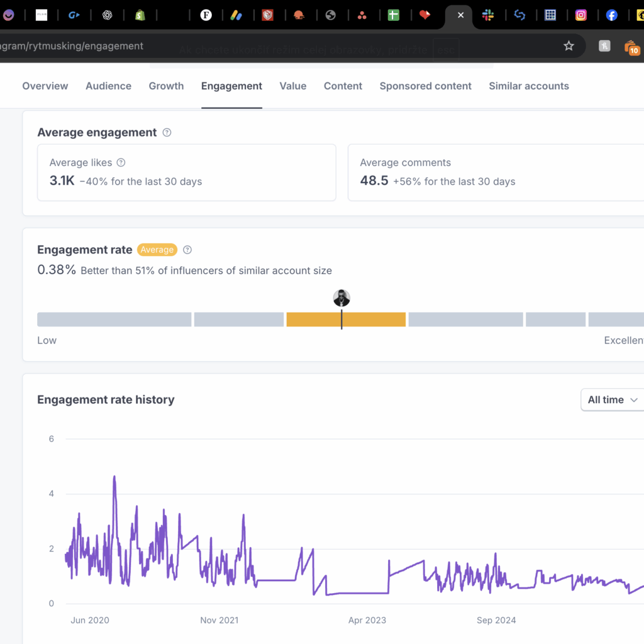Open the Sponsored content tab
The height and width of the screenshot is (644, 644).
click(x=425, y=86)
